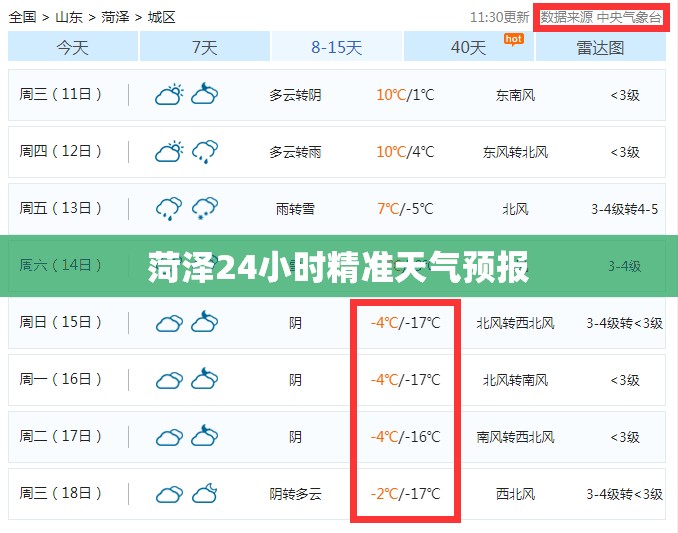Click the hot badge on 40天
Viewport: 678px width, 533px height.
click(514, 39)
